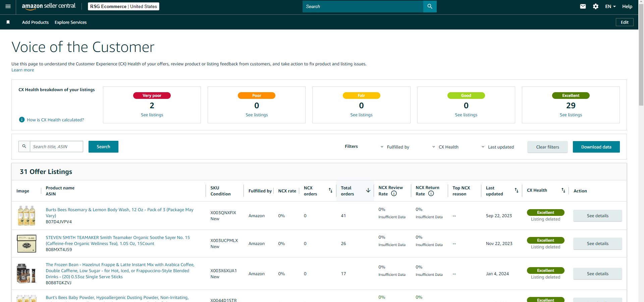Click the Fair yellow badge
Image resolution: width=644 pixels, height=302 pixels.
point(361,96)
